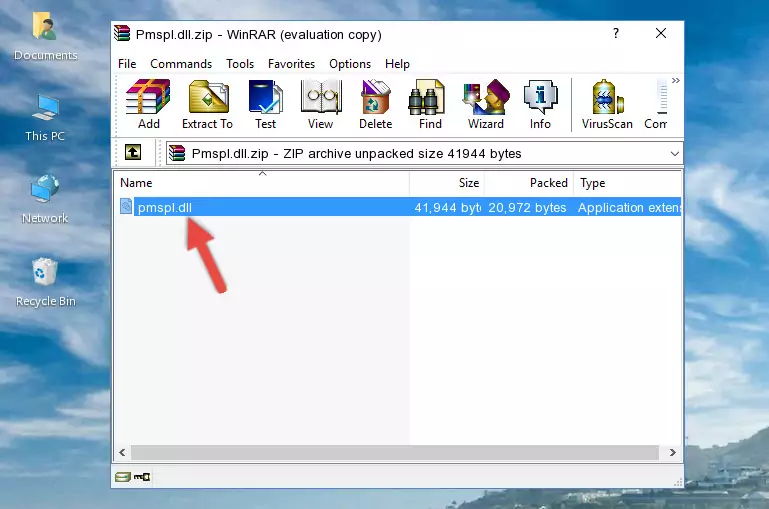This screenshot has height=509, width=769.
Task: Run VirusScan on the archive
Action: point(607,104)
